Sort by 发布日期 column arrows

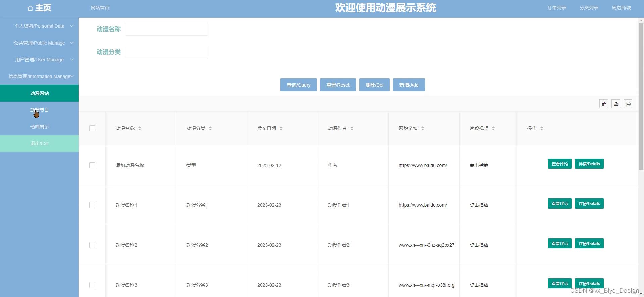point(281,128)
